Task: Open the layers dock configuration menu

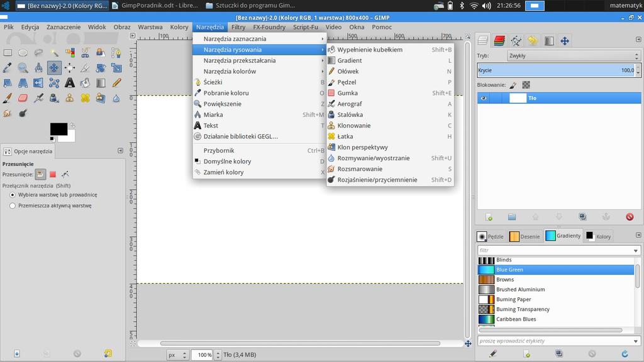Action: [x=638, y=40]
